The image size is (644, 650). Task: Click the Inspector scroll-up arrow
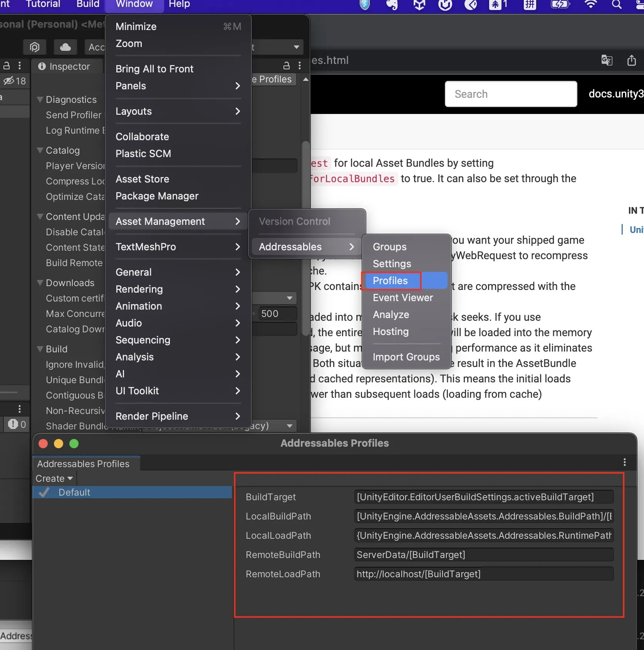(x=306, y=79)
